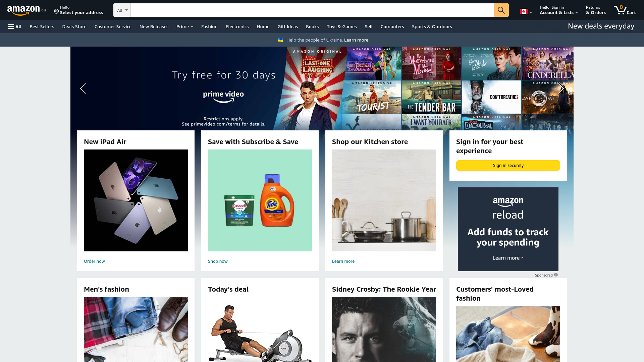The height and width of the screenshot is (362, 644).
Task: Open New Releases nav item
Action: tap(154, 26)
